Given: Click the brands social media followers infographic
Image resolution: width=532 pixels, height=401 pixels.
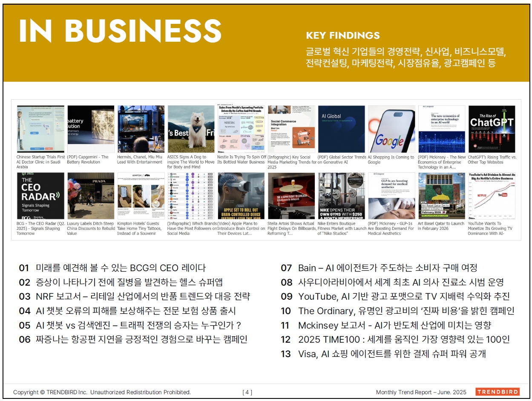Looking at the screenshot, I should click(191, 196).
